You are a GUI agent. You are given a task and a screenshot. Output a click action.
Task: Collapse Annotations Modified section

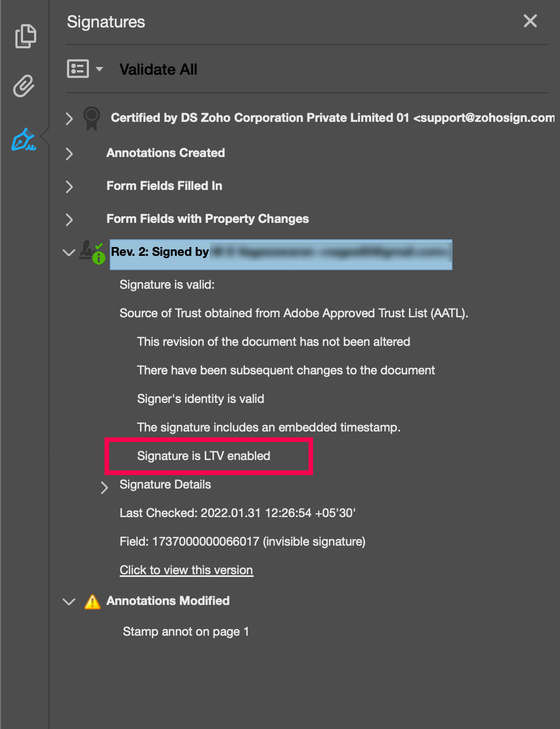[69, 602]
